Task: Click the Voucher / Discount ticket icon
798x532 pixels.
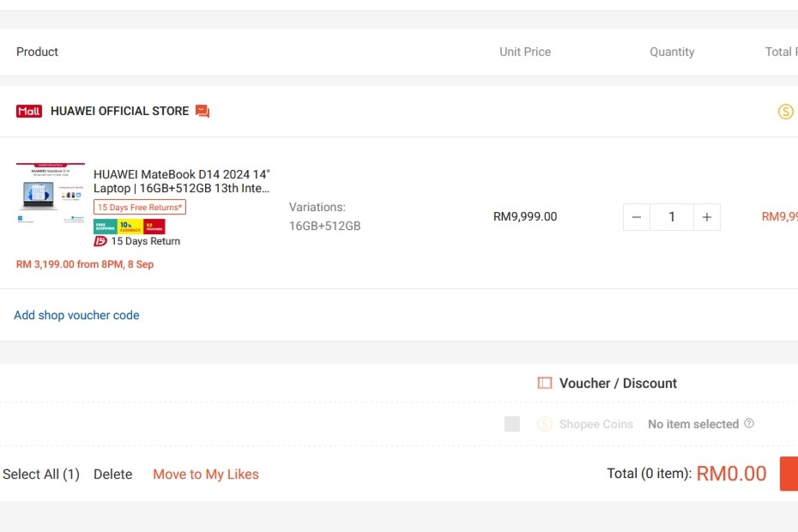Action: click(545, 383)
